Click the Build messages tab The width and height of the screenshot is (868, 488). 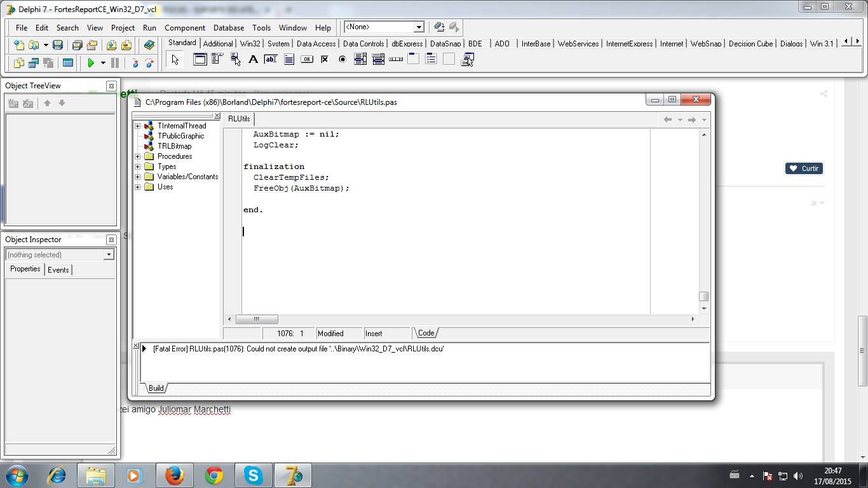click(x=156, y=388)
